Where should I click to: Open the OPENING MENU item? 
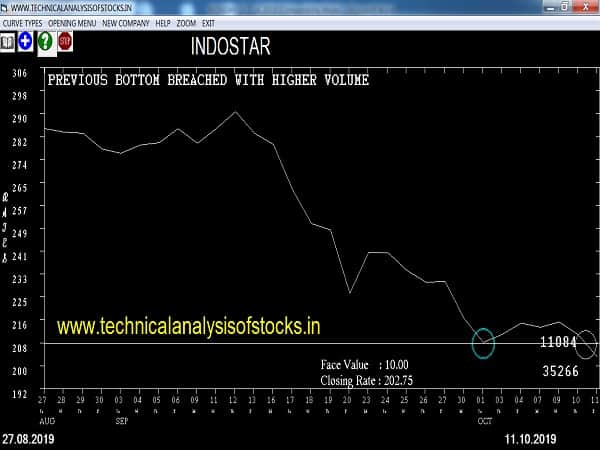tap(72, 22)
